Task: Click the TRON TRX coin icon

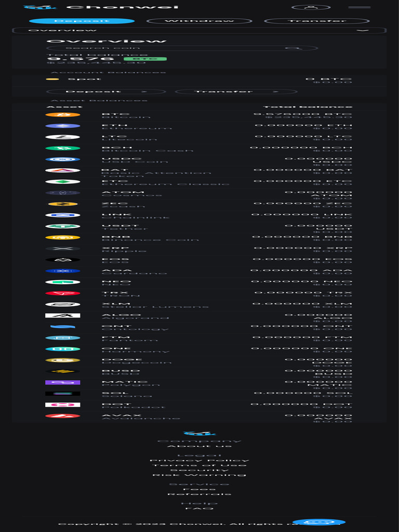Action: pos(63,293)
